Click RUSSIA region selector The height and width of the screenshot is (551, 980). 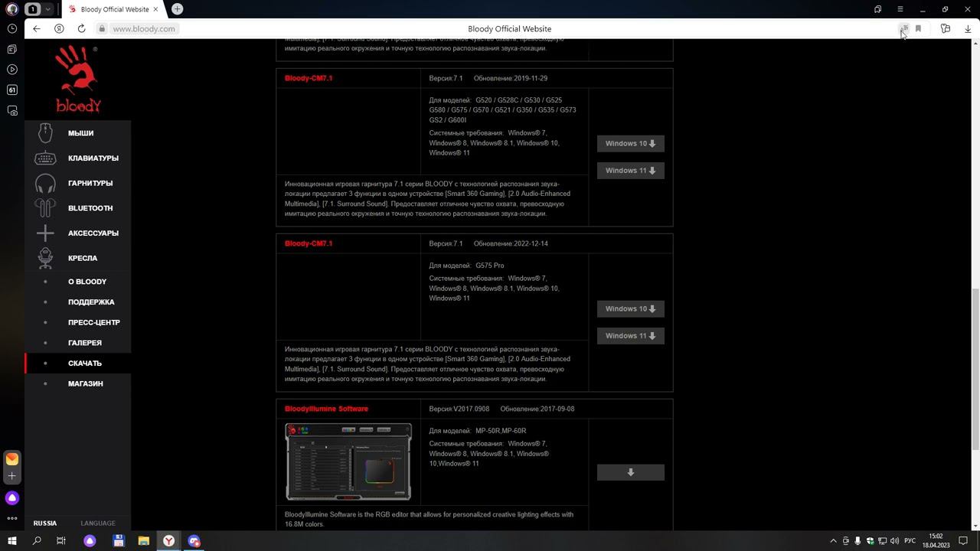45,523
